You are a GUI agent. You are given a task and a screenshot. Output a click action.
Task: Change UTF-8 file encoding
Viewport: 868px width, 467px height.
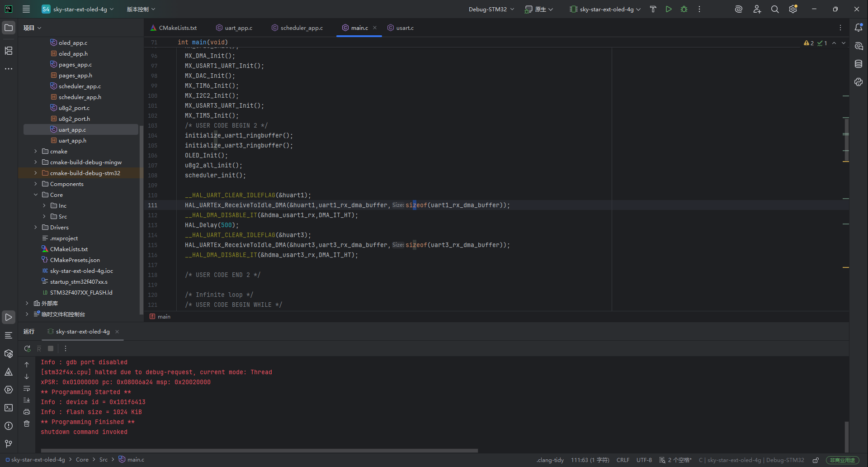click(644, 460)
